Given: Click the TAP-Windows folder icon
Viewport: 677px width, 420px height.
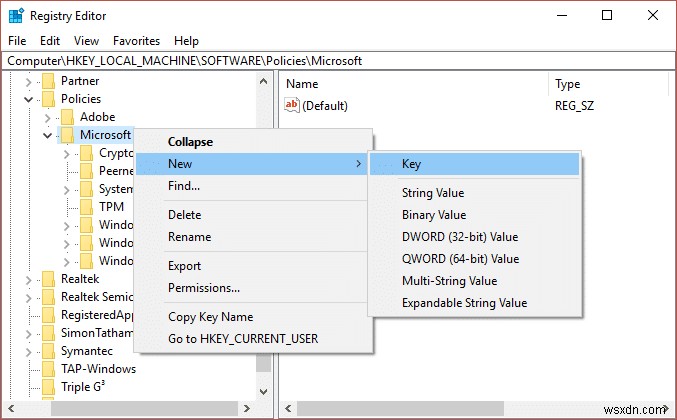Looking at the screenshot, I should 48,369.
